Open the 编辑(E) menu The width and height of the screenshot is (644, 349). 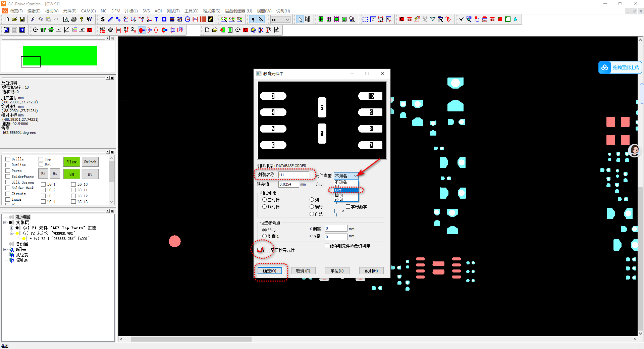(34, 11)
